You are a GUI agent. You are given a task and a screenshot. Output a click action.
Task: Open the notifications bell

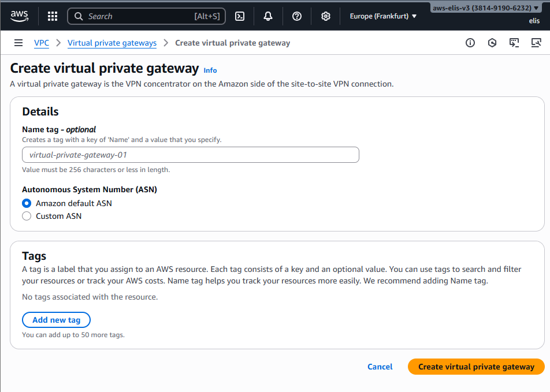click(268, 16)
